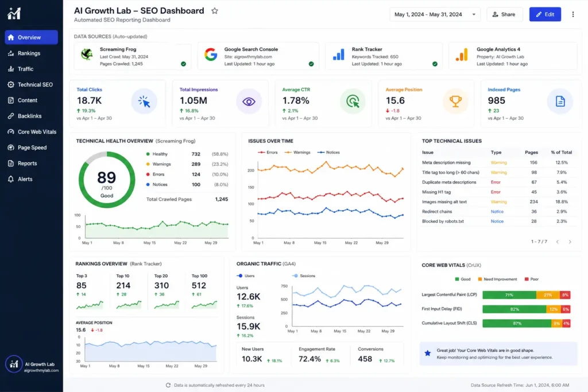Click the Engagement Rate value 72.4%
The height and width of the screenshot is (392, 588).
310,359
